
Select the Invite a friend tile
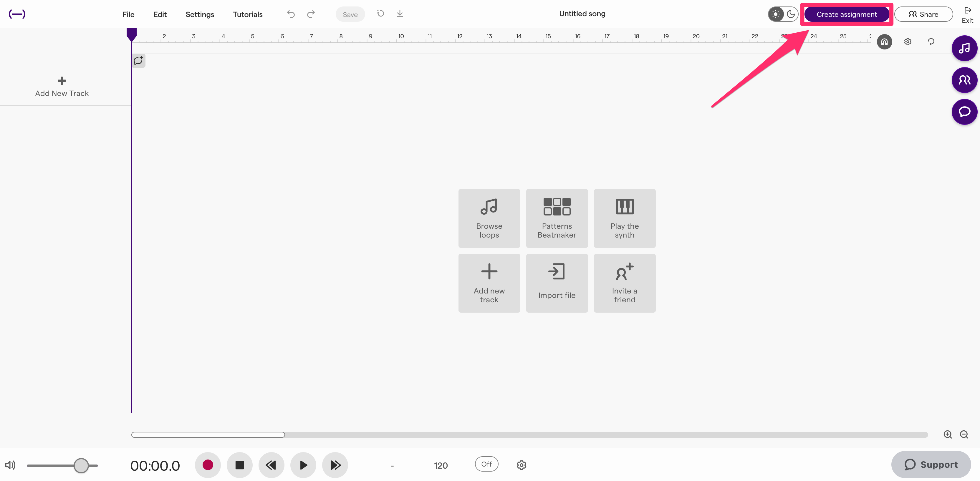(x=624, y=283)
